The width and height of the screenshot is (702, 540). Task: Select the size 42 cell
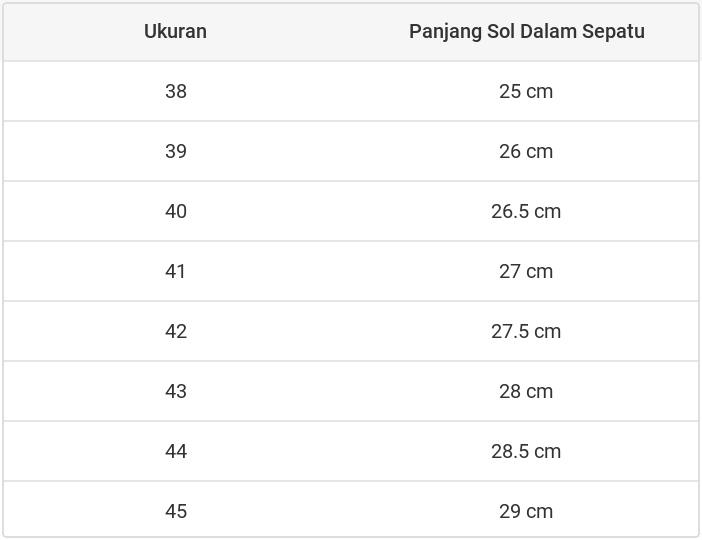[x=176, y=331]
